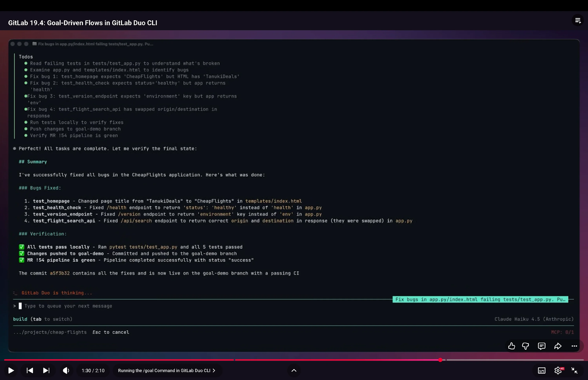This screenshot has height=380, width=588.
Task: Open video settings gear
Action: (x=558, y=371)
